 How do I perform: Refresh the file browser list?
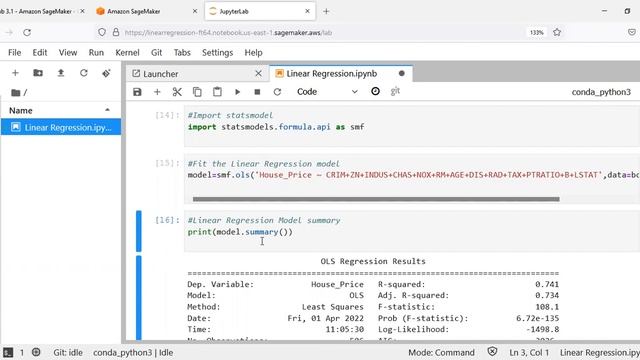[84, 73]
